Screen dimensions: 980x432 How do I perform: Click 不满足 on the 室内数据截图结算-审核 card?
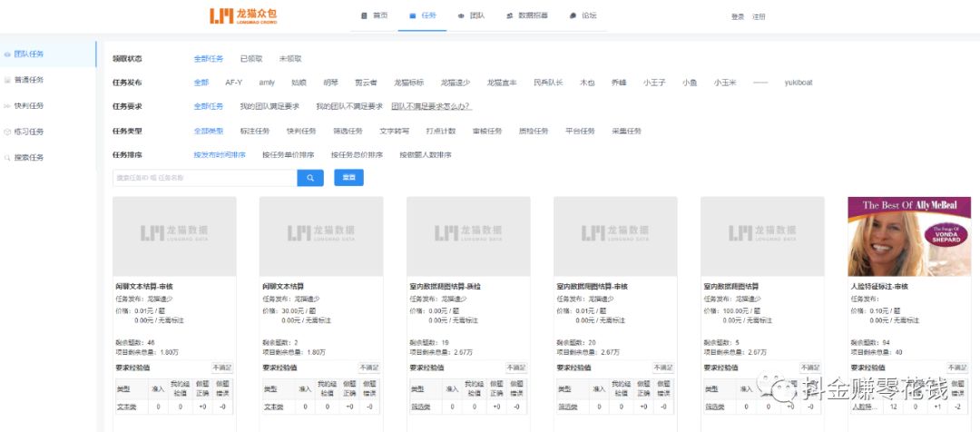tap(663, 368)
